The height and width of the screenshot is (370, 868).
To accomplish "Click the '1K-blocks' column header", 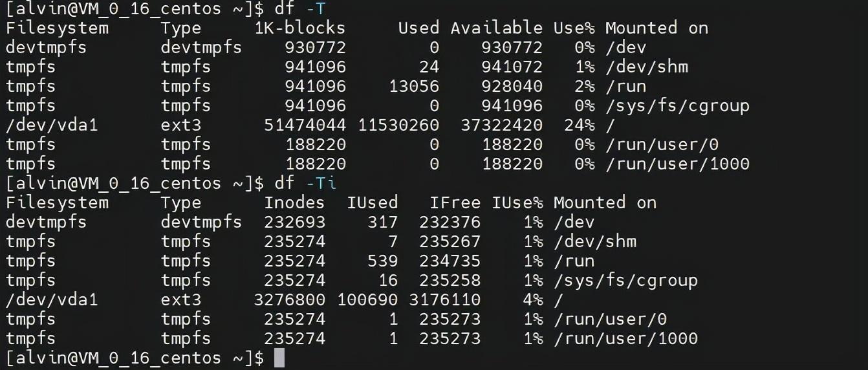I will pos(300,28).
